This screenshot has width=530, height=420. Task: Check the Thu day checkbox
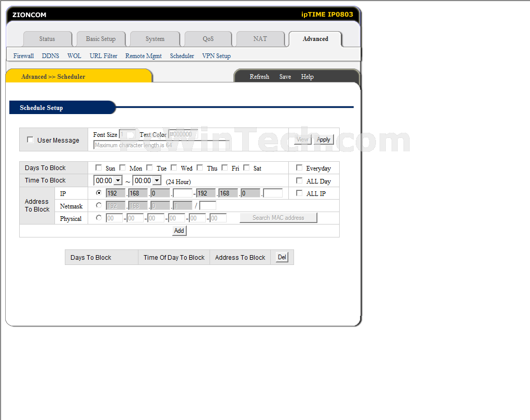pyautogui.click(x=200, y=167)
